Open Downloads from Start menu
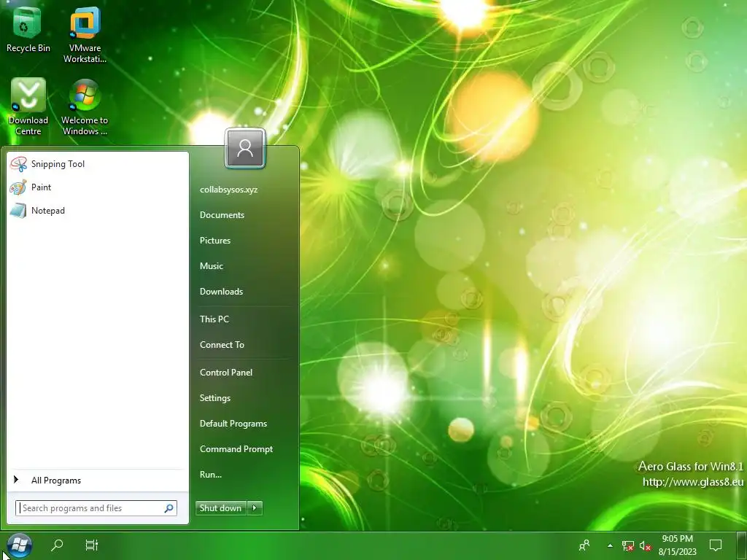This screenshot has height=560, width=747. coord(222,292)
